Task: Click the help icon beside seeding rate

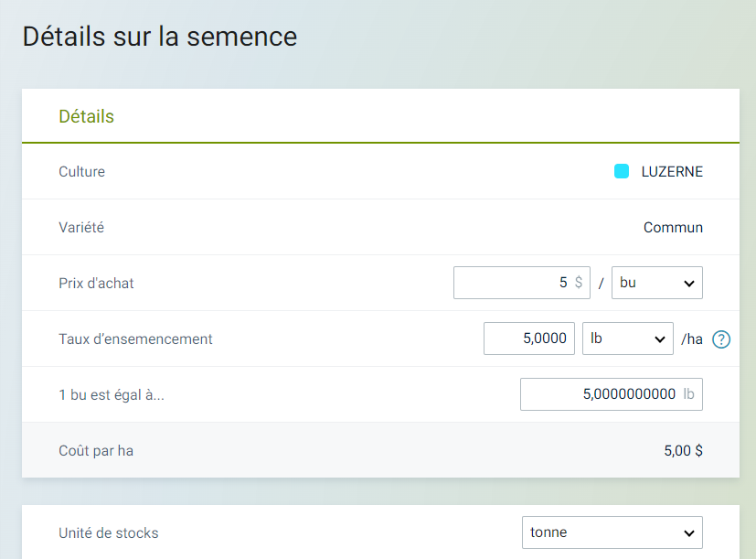Action: click(721, 339)
